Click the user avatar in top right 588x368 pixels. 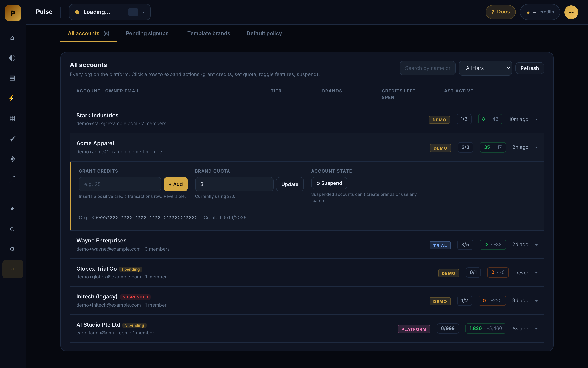point(571,12)
